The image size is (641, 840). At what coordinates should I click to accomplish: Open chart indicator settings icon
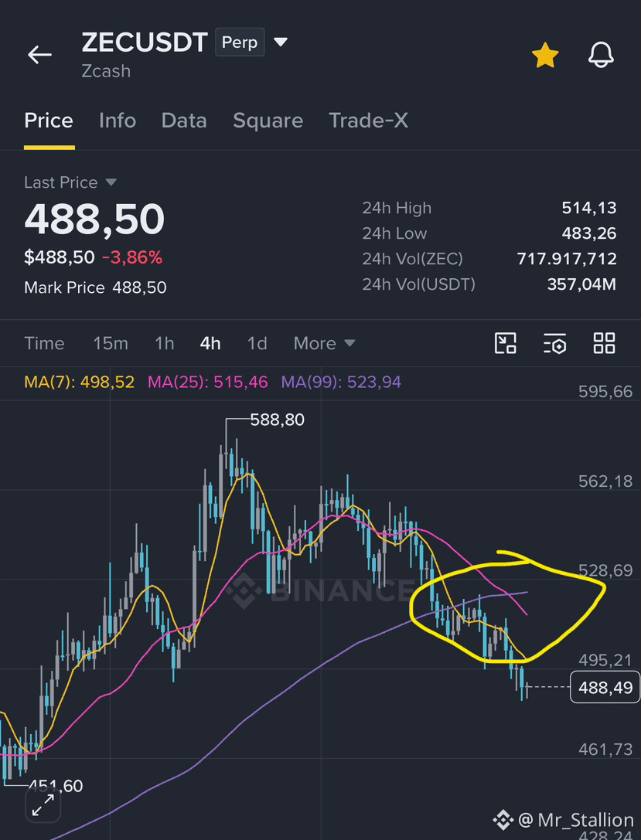click(554, 343)
